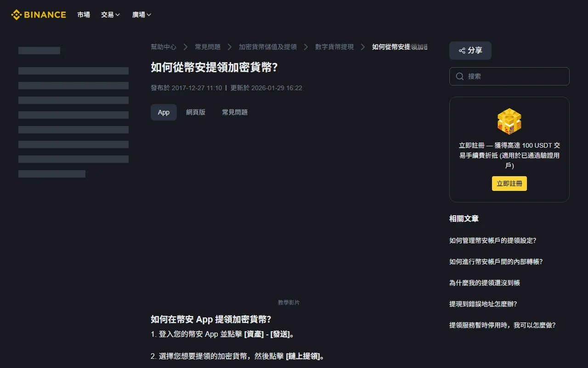Open 數字貨幣提現 breadcrumb
Image resolution: width=588 pixels, height=368 pixels.
click(334, 47)
